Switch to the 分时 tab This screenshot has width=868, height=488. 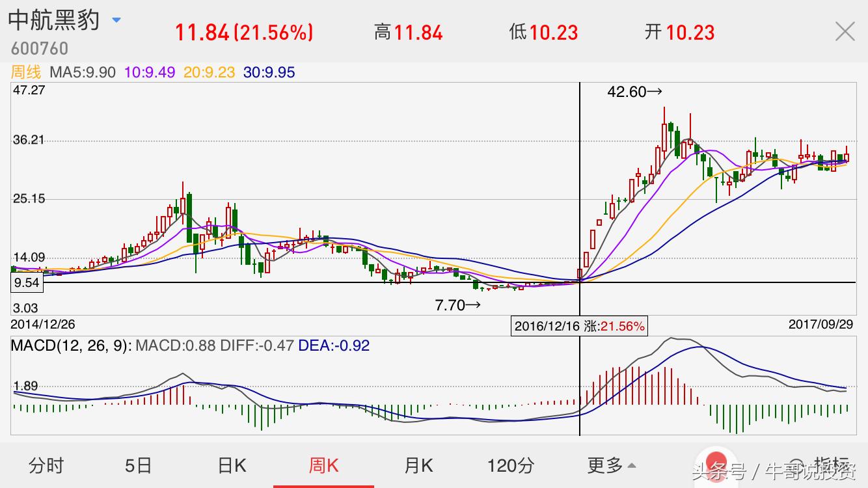point(47,465)
